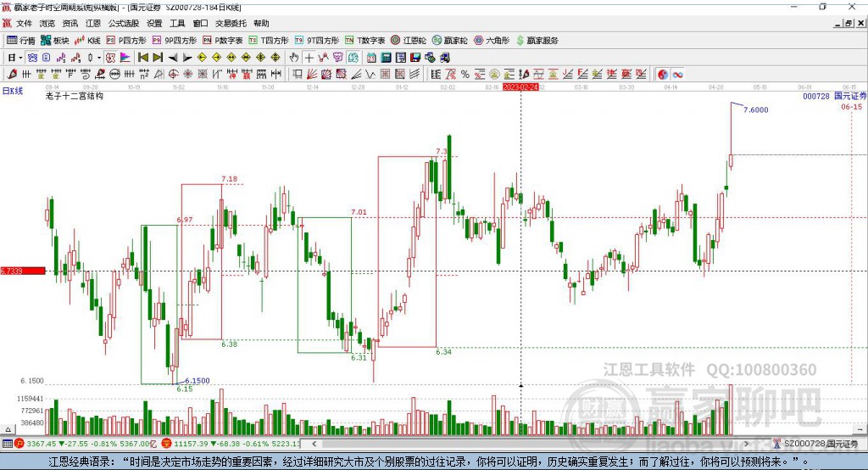Open the 帮助 menu

261,23
